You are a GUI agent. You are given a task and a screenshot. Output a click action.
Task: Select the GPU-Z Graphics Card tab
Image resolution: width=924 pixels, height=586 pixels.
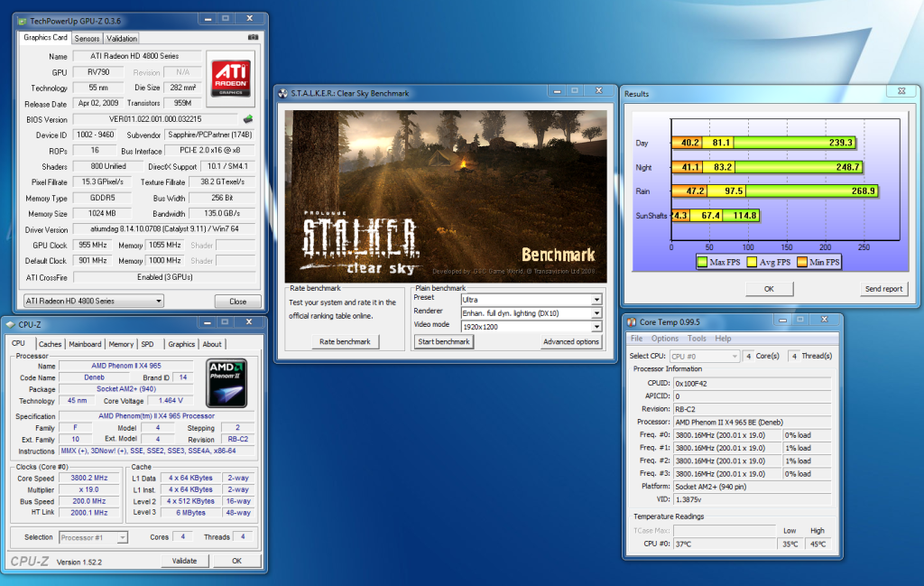45,37
